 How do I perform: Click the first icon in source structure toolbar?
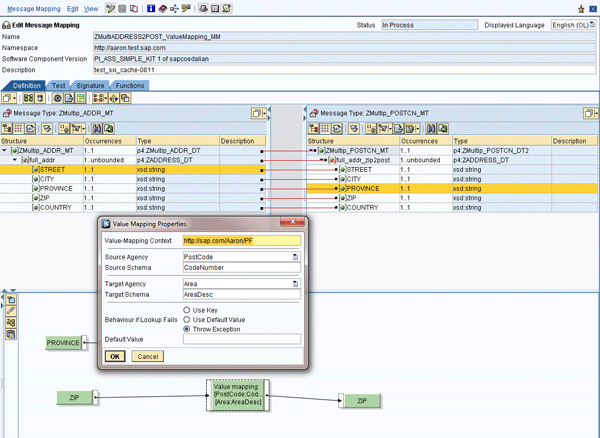[8, 129]
